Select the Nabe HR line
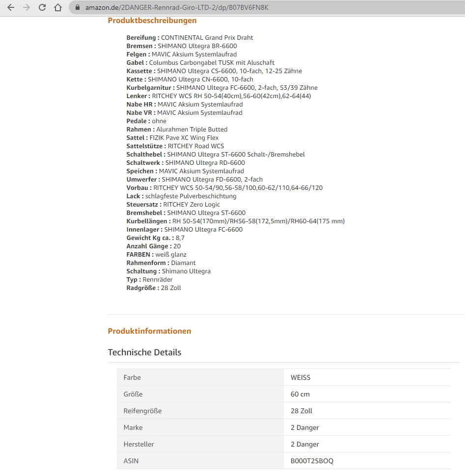The width and height of the screenshot is (465, 476). click(x=185, y=105)
